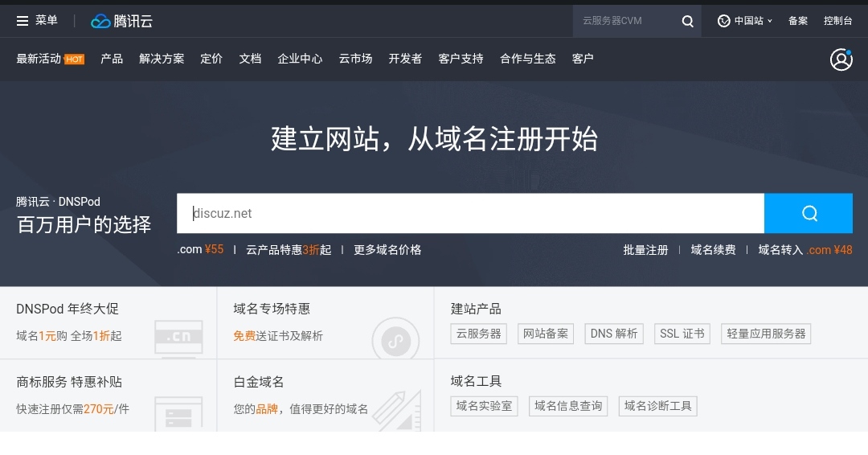Screen dimensions: 868x455
Task: Click the window icon in 商标服务 card
Action: [x=178, y=413]
